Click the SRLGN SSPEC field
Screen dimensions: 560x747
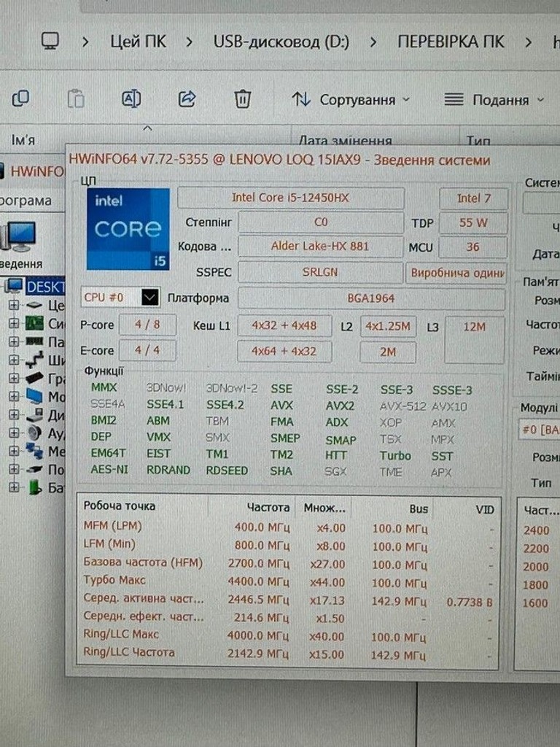pyautogui.click(x=320, y=272)
